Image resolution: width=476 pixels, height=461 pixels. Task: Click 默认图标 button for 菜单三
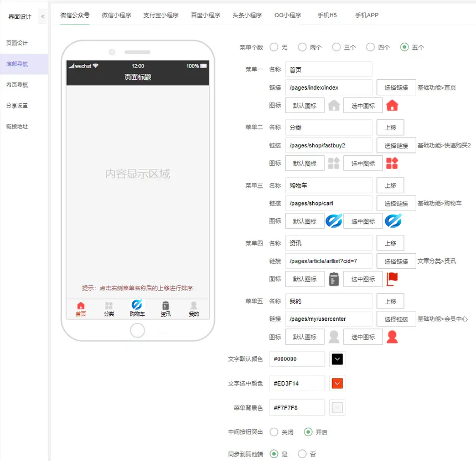point(305,221)
